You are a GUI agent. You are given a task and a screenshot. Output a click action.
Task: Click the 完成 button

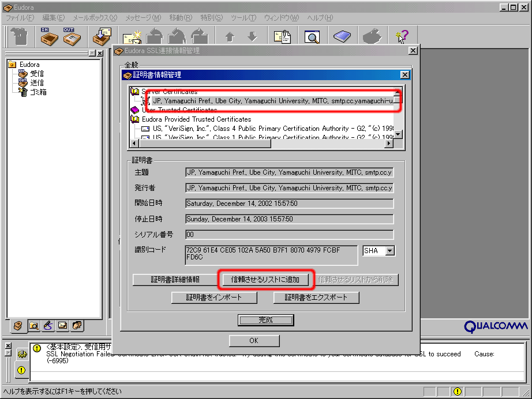click(265, 320)
